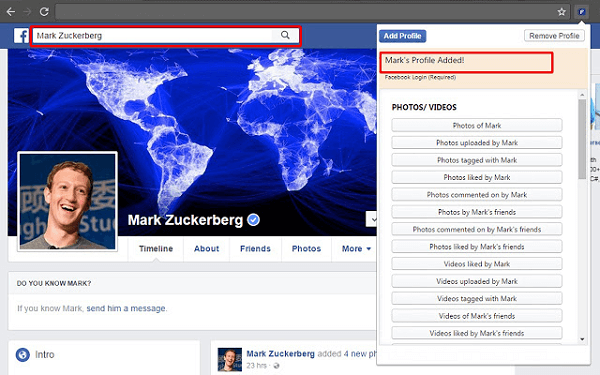The width and height of the screenshot is (600, 375).
Task: Click the verified badge next to Mark Zuckerberg
Action: pos(253,220)
